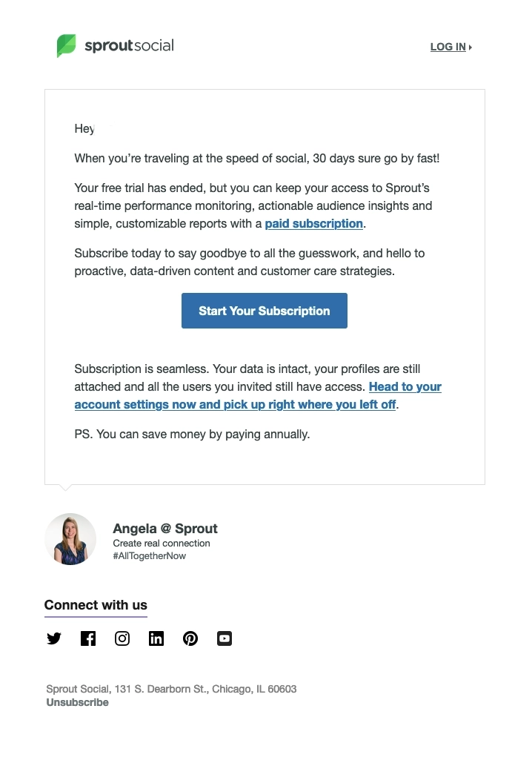Open the paid subscription link
The width and height of the screenshot is (532, 766).
coord(313,223)
